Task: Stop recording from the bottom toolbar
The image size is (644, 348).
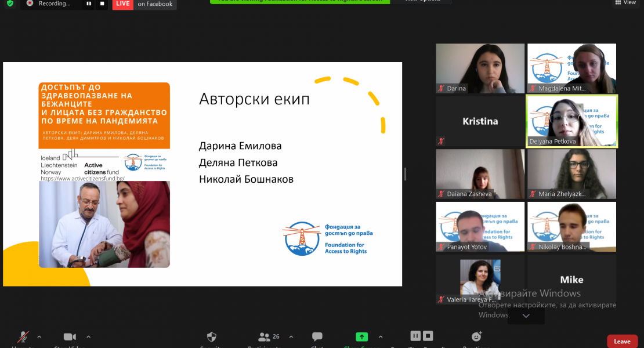Action: click(x=428, y=336)
